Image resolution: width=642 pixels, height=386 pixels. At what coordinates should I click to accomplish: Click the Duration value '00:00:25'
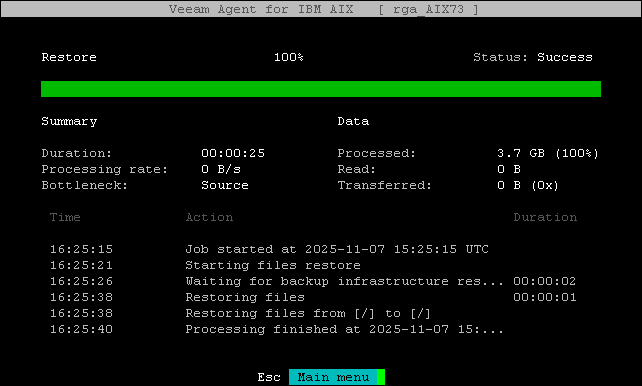point(233,153)
